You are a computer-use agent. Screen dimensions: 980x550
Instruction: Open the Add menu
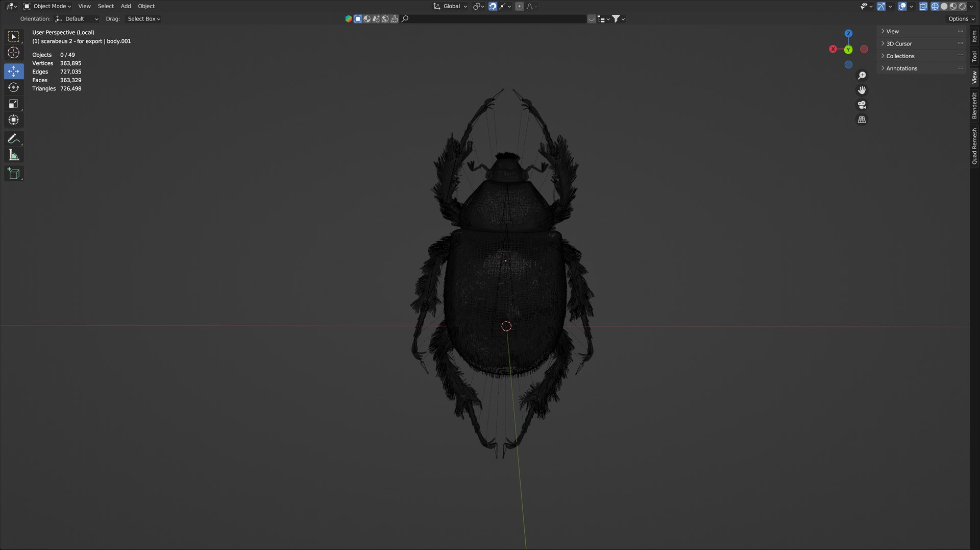coord(126,6)
